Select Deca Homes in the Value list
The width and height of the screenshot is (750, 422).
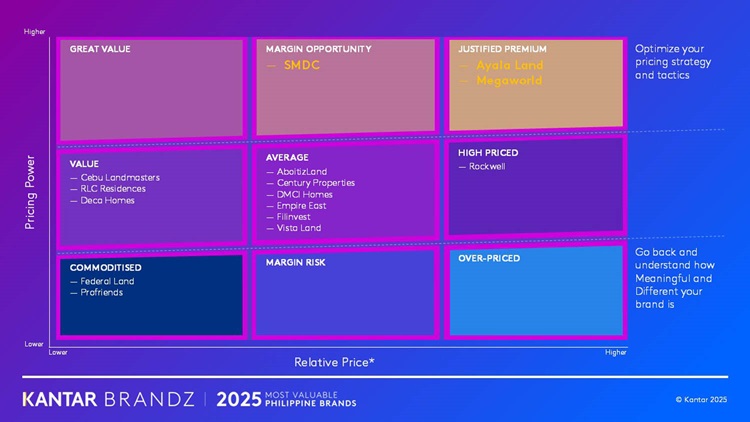tap(107, 200)
